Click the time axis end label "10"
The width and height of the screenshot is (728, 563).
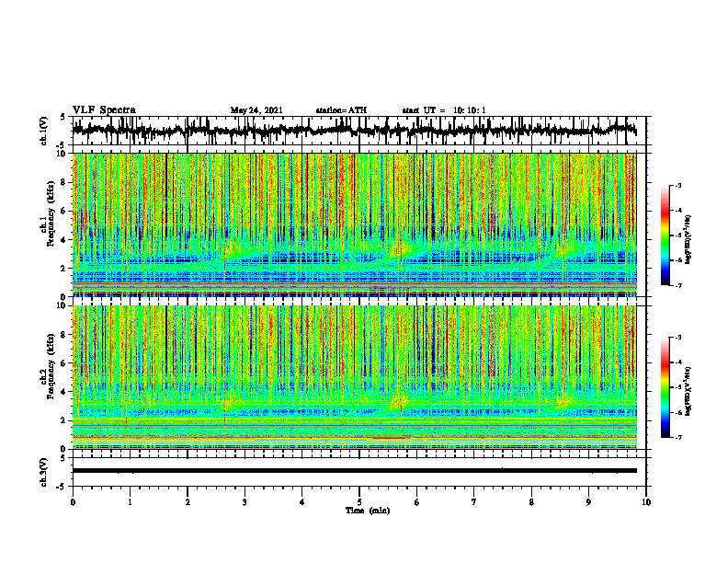(x=646, y=502)
